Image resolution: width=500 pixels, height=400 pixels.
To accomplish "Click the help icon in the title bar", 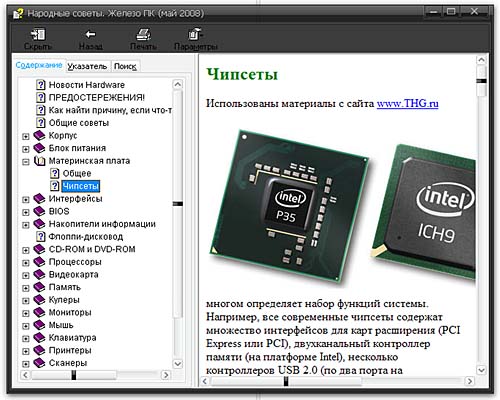I will click(x=18, y=14).
